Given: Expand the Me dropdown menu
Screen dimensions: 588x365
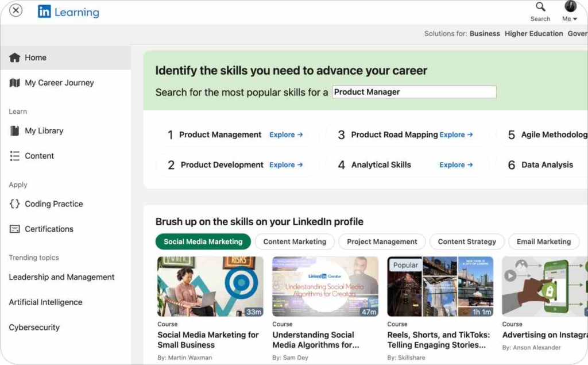Looking at the screenshot, I should [570, 19].
